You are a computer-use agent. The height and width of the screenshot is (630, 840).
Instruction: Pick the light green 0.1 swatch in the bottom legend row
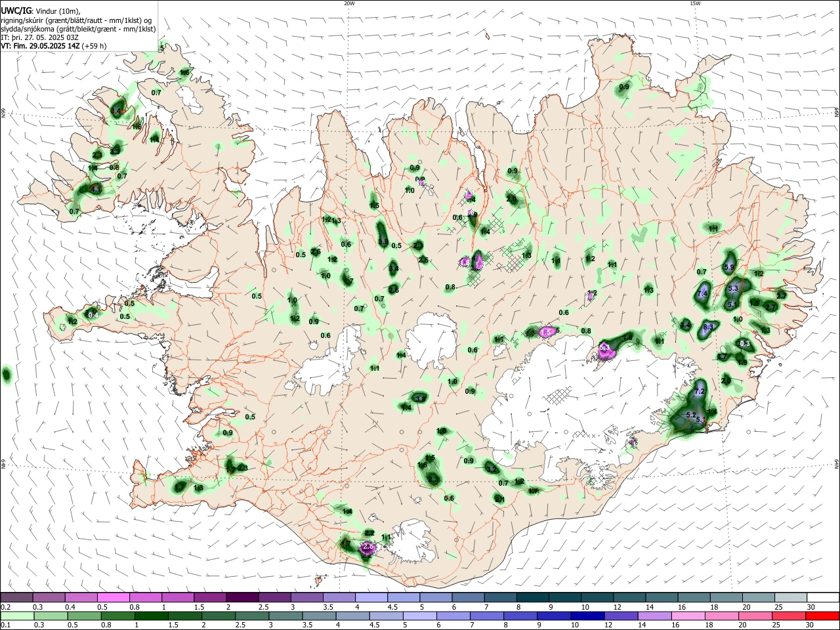click(16, 616)
